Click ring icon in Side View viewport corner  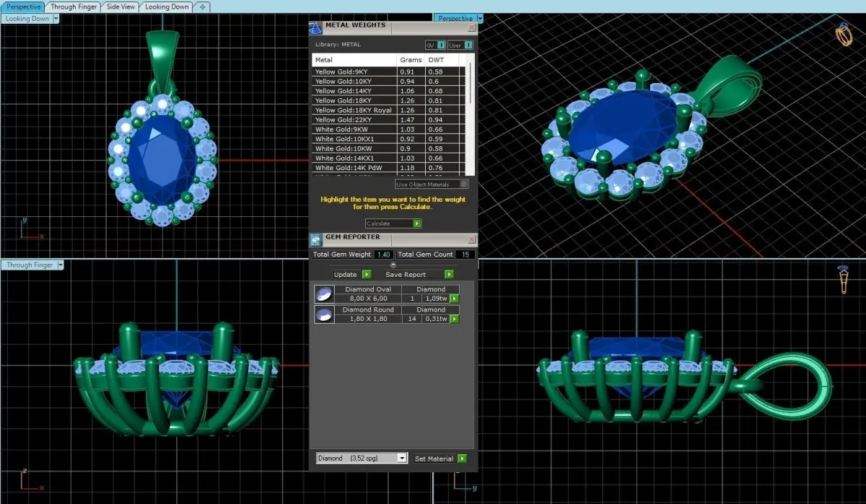(844, 280)
